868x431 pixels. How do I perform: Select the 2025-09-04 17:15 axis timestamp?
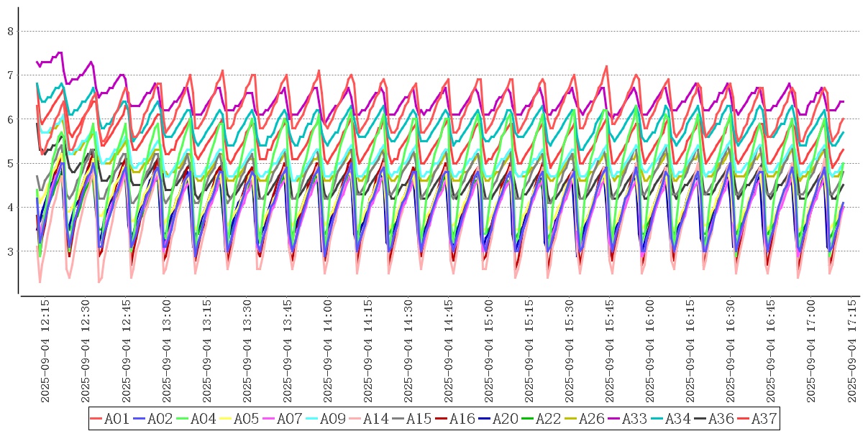coord(851,351)
